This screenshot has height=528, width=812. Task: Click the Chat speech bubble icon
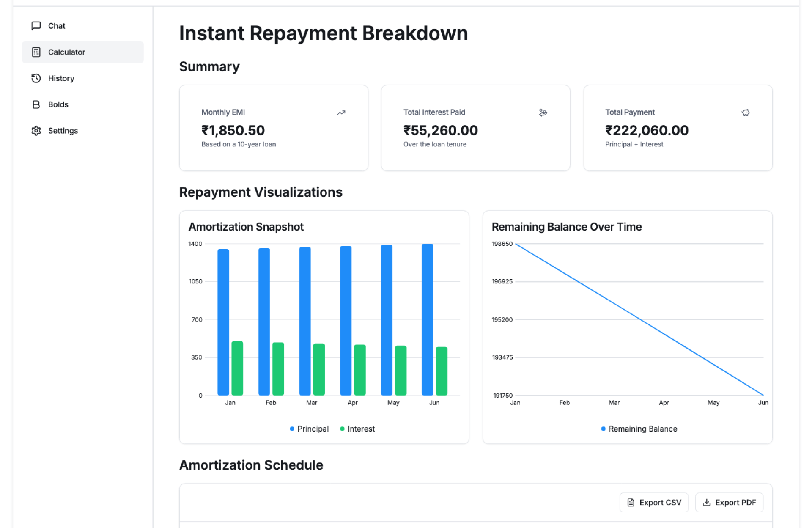(x=36, y=26)
